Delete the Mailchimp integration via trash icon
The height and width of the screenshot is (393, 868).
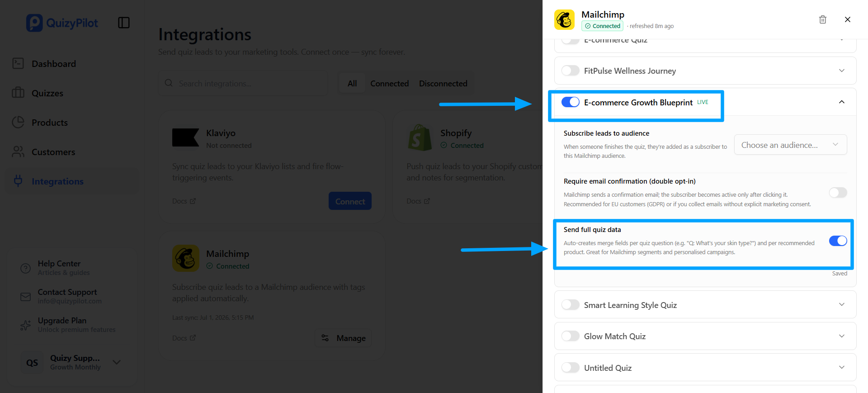(823, 19)
